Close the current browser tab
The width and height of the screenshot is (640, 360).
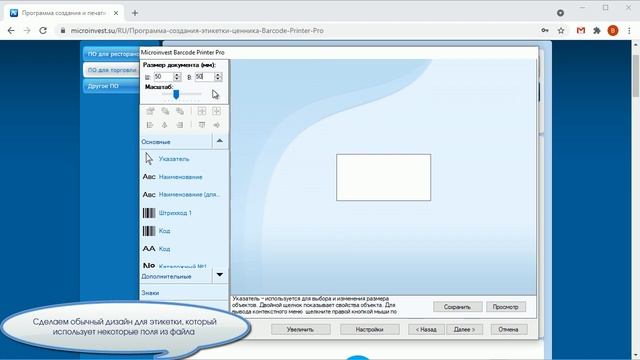(116, 13)
